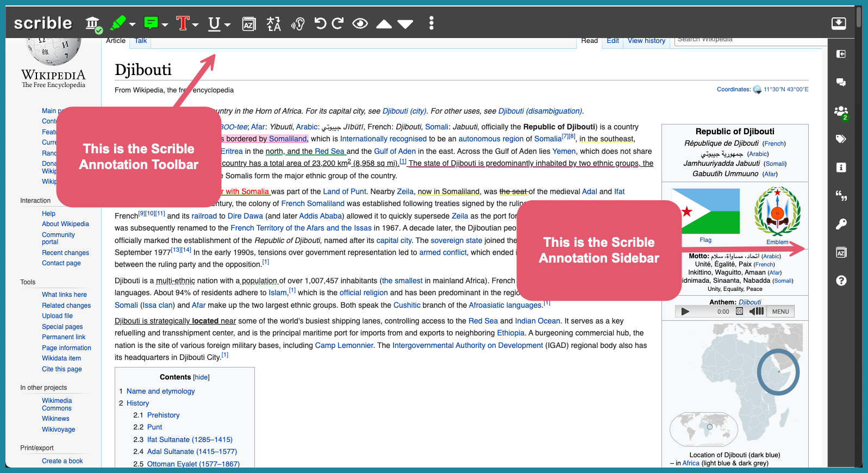The width and height of the screenshot is (868, 473).
Task: Click the save to library download icon
Action: tap(839, 23)
